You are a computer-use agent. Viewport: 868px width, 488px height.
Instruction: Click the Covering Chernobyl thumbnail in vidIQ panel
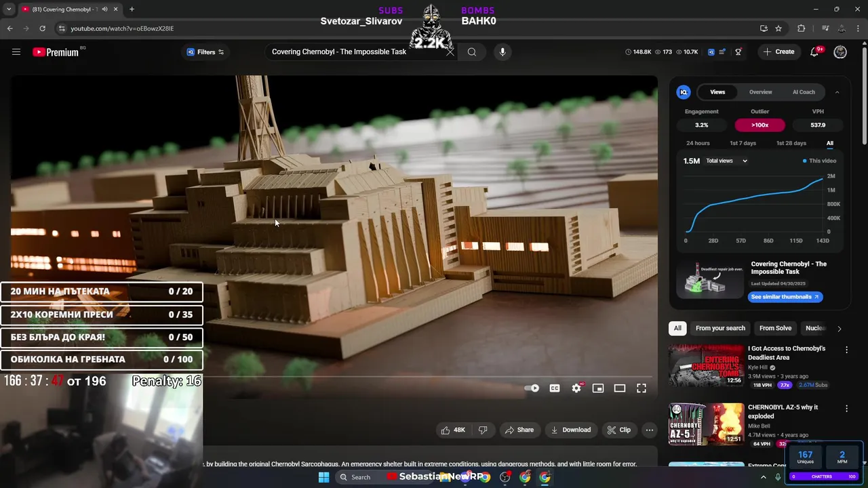tap(709, 279)
